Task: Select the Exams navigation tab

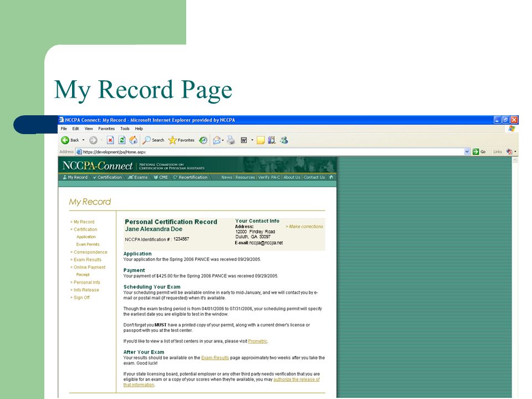Action: click(138, 177)
